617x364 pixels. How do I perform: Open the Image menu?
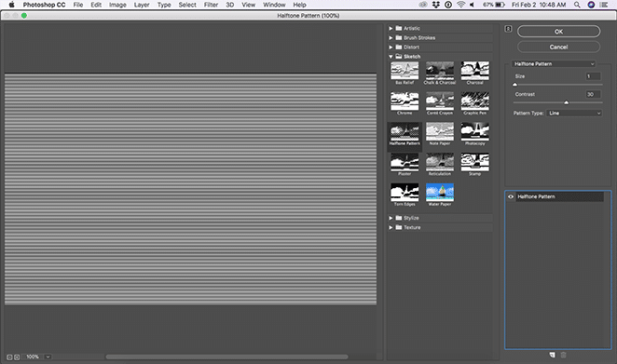click(x=117, y=5)
